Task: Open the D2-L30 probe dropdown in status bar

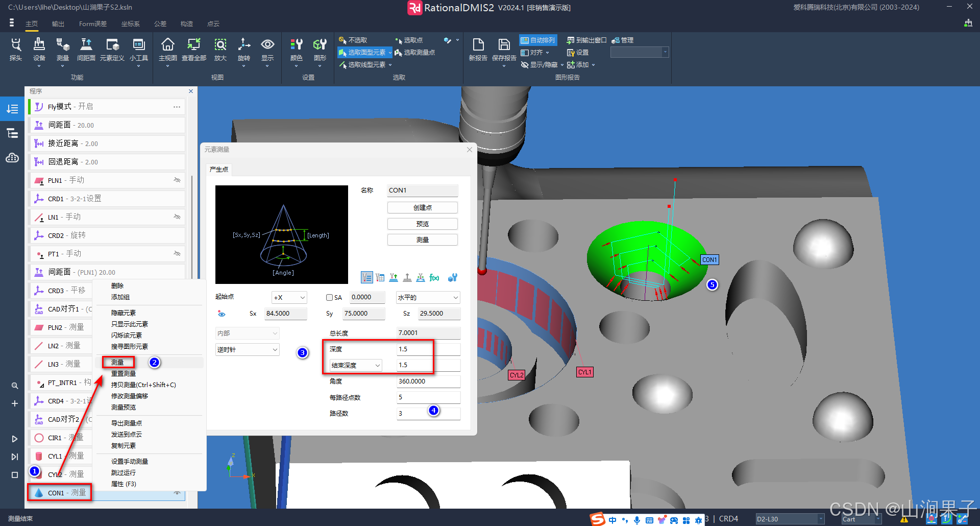Action: (x=790, y=519)
